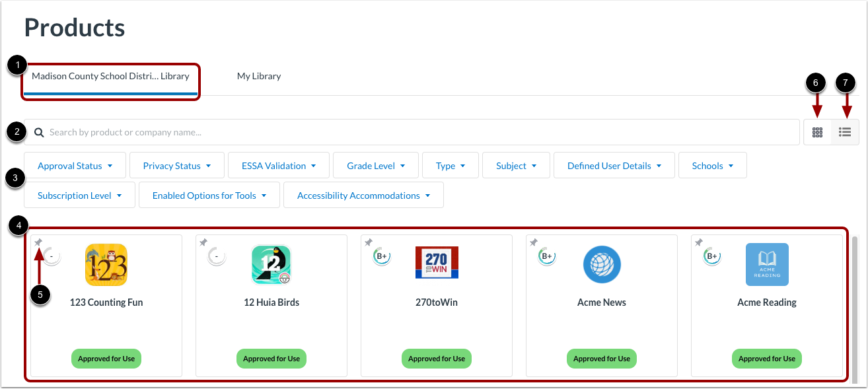
Task: Open the Acme Reading title link
Action: [x=767, y=302]
